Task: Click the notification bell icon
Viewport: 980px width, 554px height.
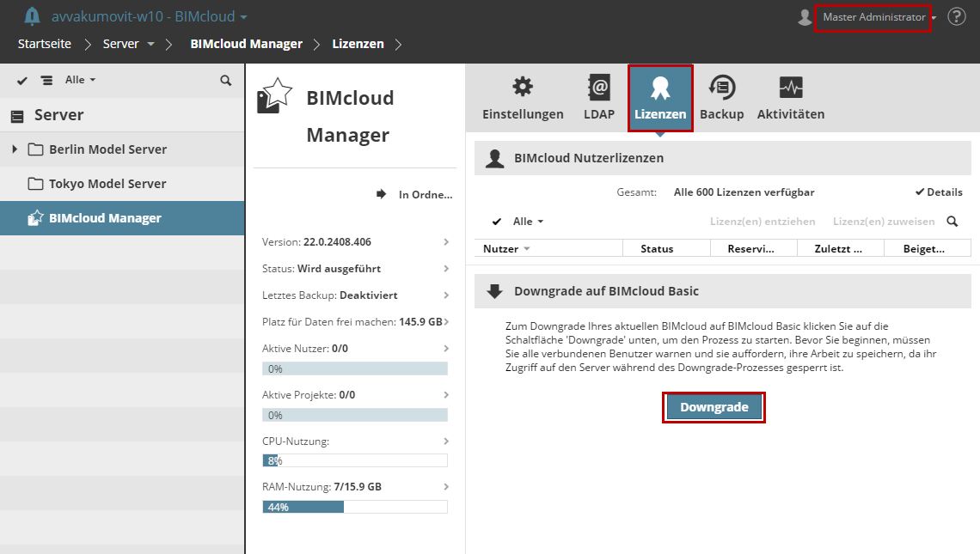Action: pos(32,16)
